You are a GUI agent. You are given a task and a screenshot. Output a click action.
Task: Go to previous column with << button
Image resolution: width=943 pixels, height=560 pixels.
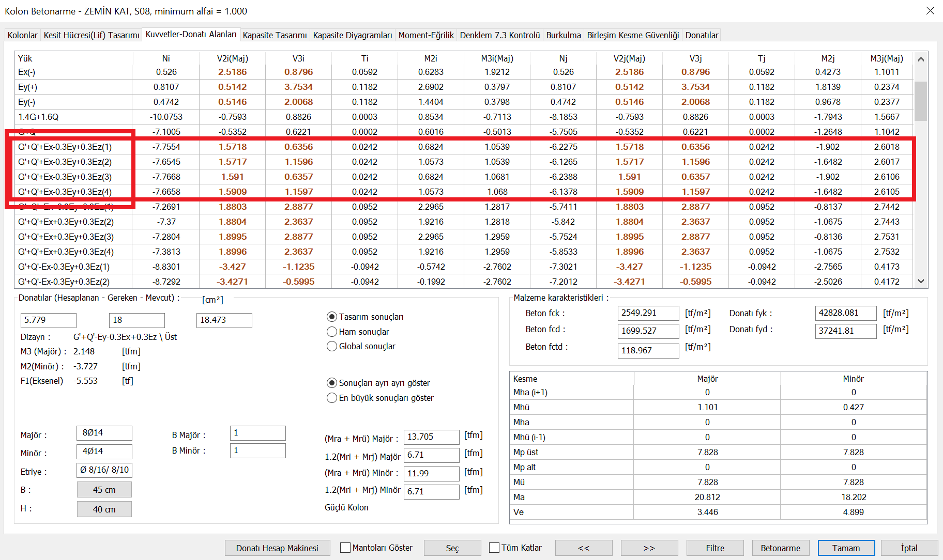[x=584, y=548]
